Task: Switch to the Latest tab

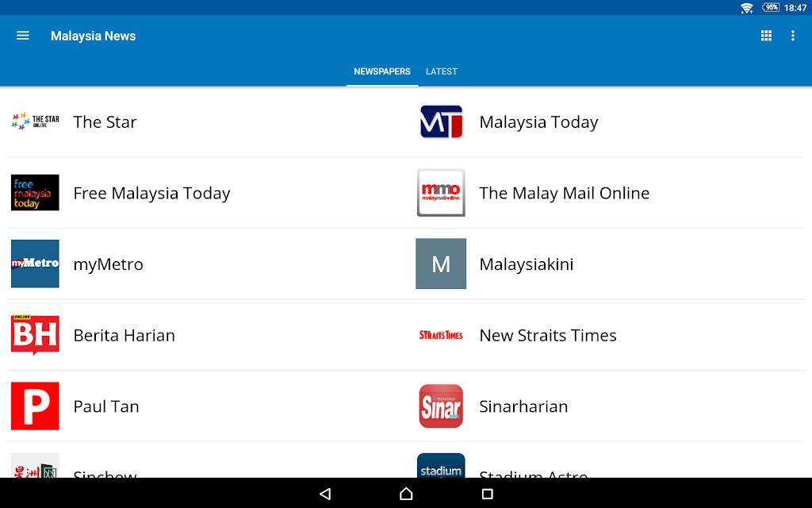Action: pyautogui.click(x=441, y=71)
